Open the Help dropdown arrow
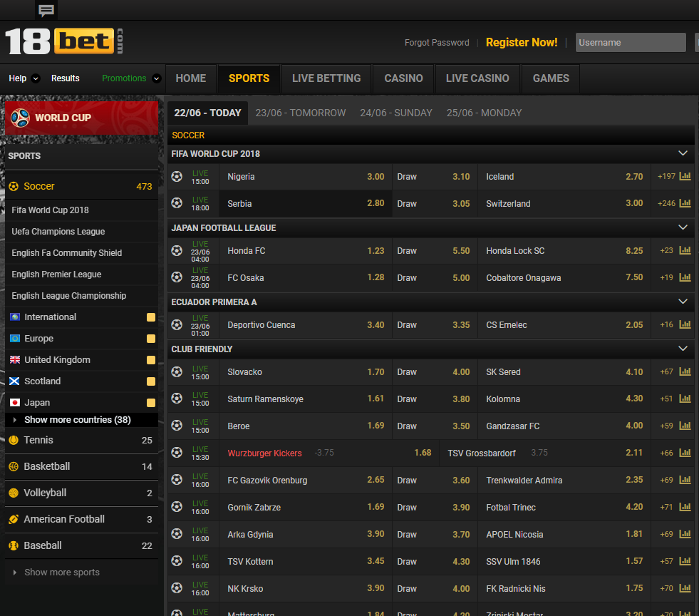Screen dimensions: 699x616 coord(36,78)
